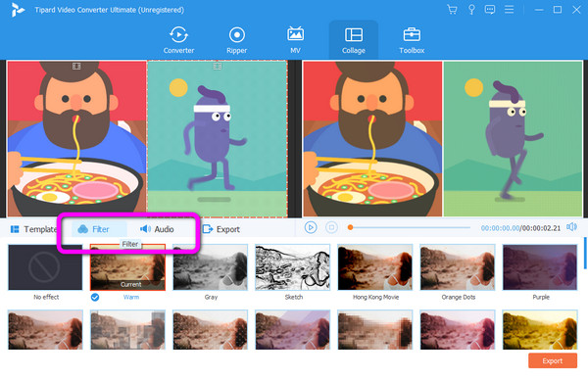Apply the Sketch filter
The image size is (588, 380).
point(292,267)
